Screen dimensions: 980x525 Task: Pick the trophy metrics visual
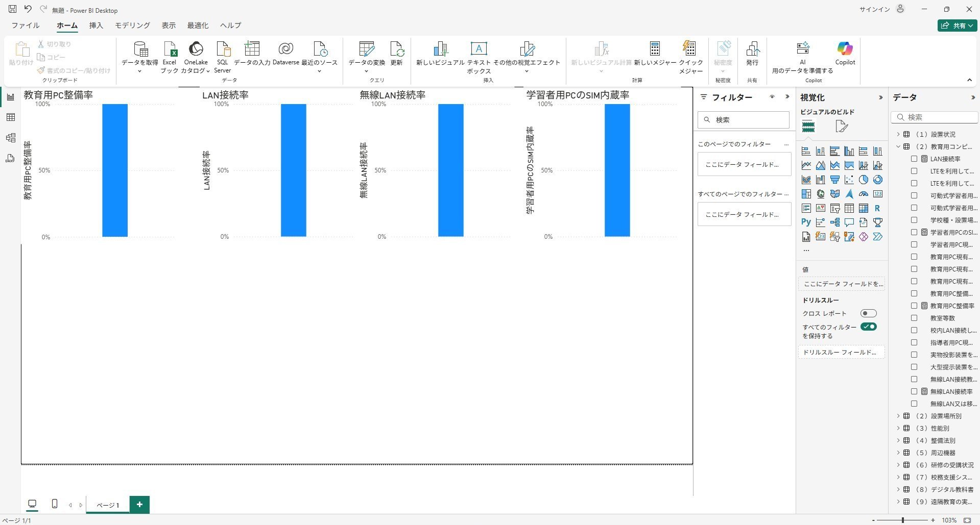click(x=877, y=222)
